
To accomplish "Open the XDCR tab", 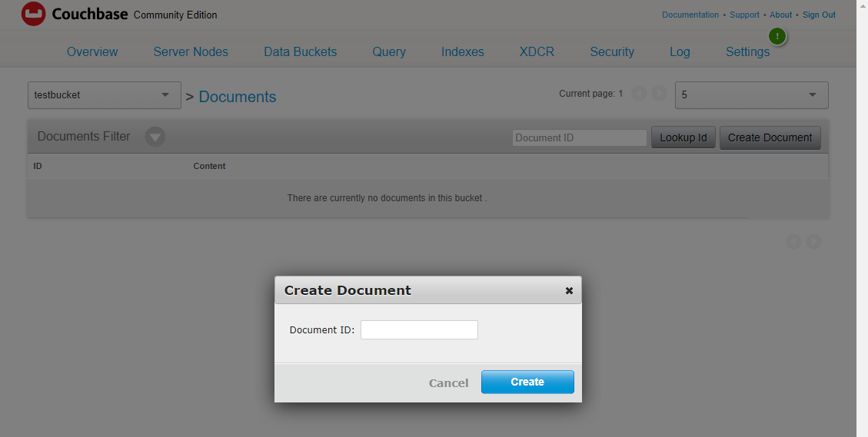I will click(x=537, y=52).
